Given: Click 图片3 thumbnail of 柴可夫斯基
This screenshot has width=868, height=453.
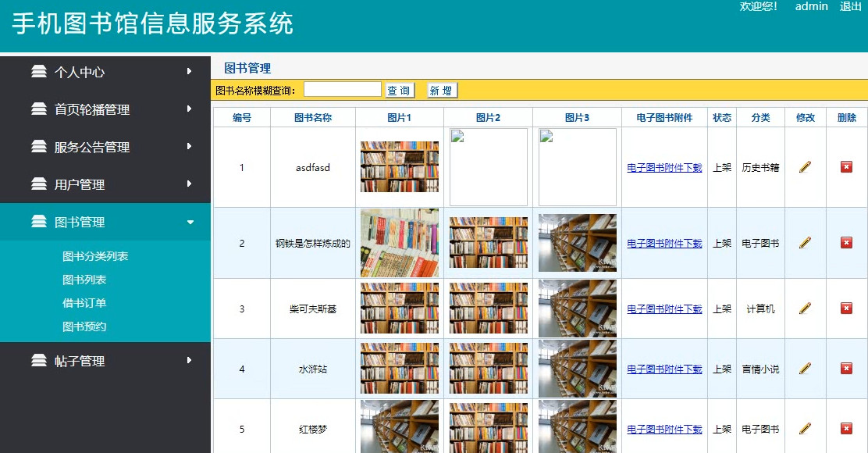Looking at the screenshot, I should coord(578,308).
